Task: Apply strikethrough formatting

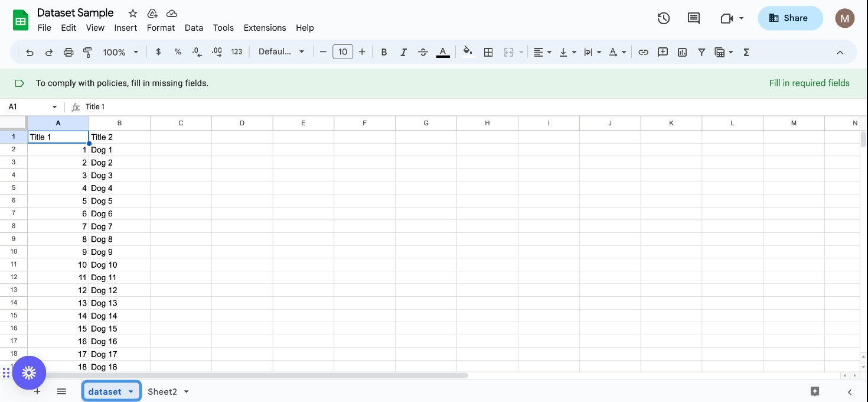Action: 423,52
